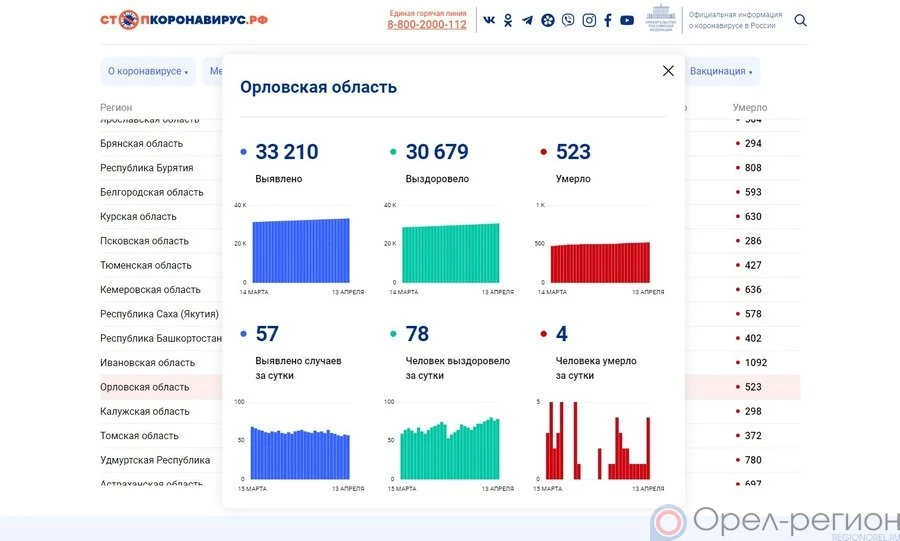Click the Стопкоронавирус.рф site logo
This screenshot has height=541, width=900.
pos(183,20)
